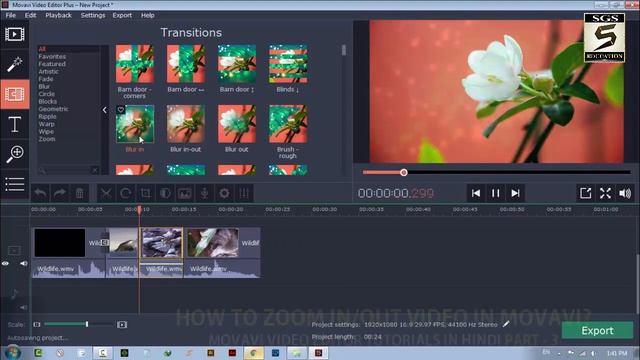640x360 pixels.
Task: Click the Record audio microphone icon
Action: click(x=204, y=193)
